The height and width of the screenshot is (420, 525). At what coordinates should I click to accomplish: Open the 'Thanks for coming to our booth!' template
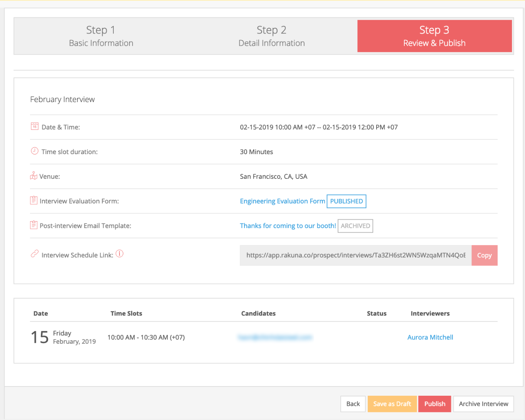[288, 226]
